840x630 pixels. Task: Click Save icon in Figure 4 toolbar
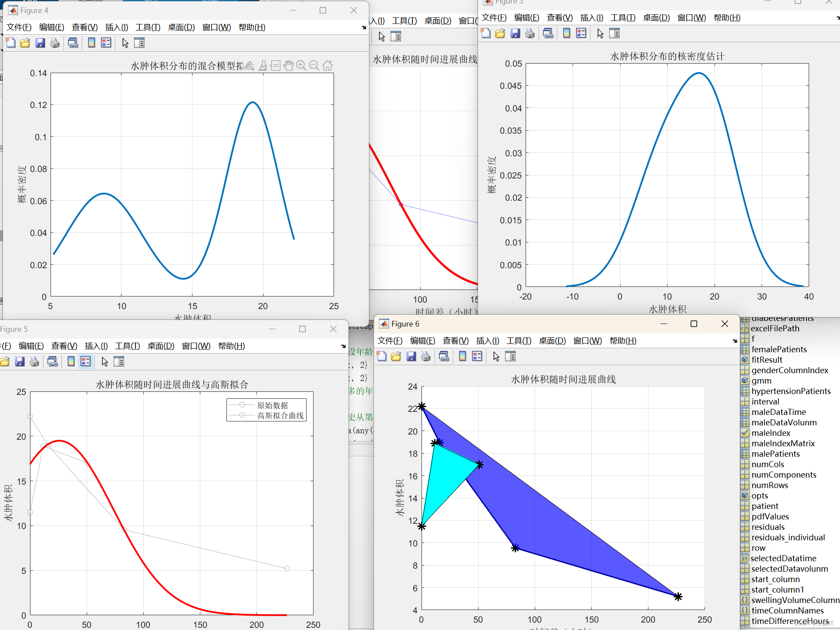click(40, 43)
